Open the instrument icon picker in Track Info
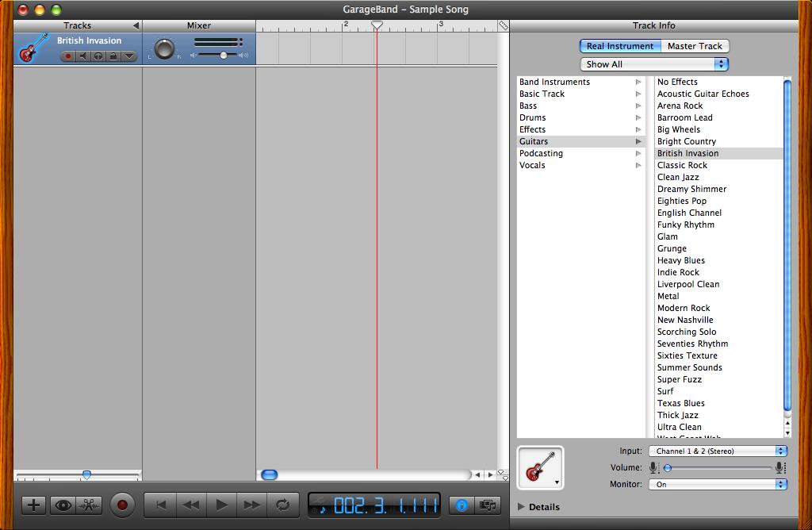 coord(540,468)
